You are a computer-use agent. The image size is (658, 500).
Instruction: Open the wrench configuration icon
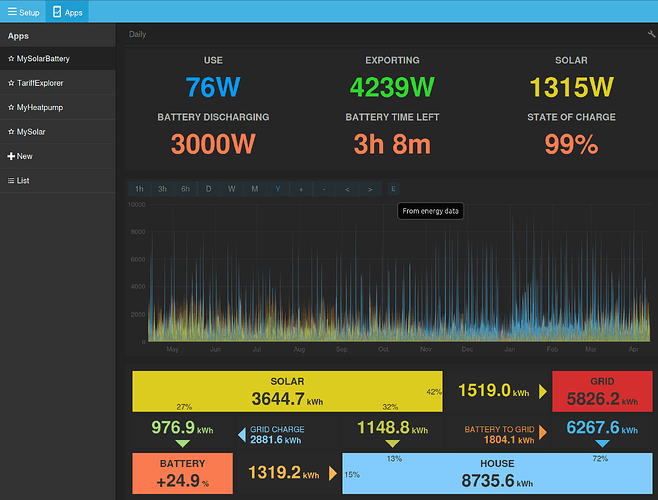pos(651,34)
